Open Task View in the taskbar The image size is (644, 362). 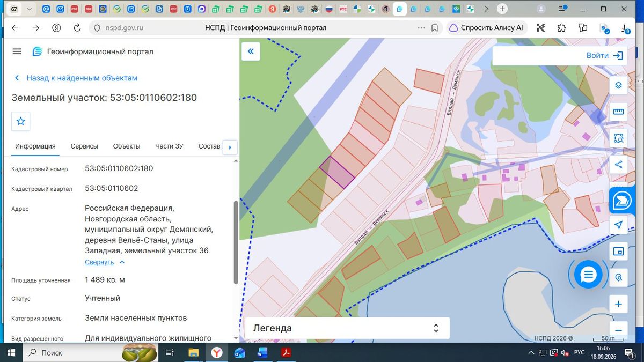click(x=170, y=352)
